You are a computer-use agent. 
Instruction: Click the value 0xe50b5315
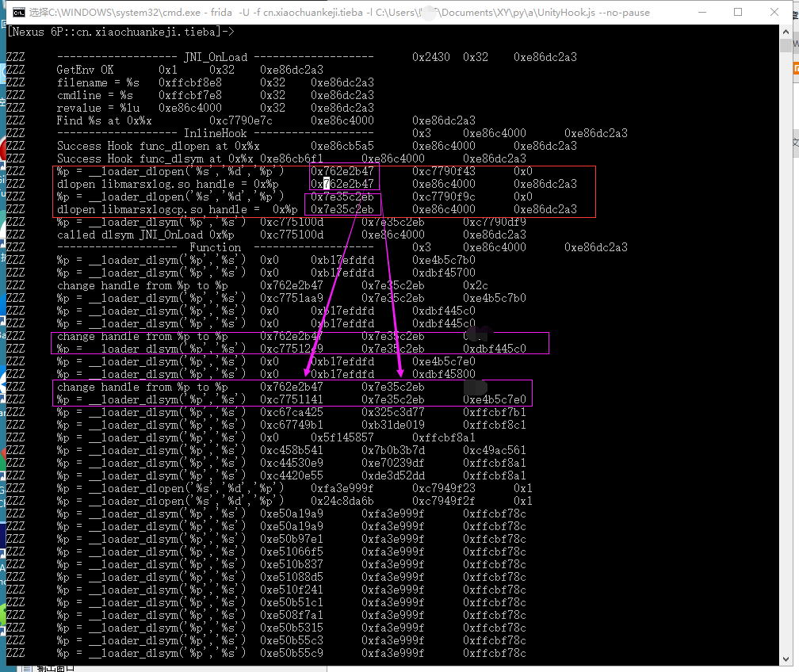(x=292, y=628)
